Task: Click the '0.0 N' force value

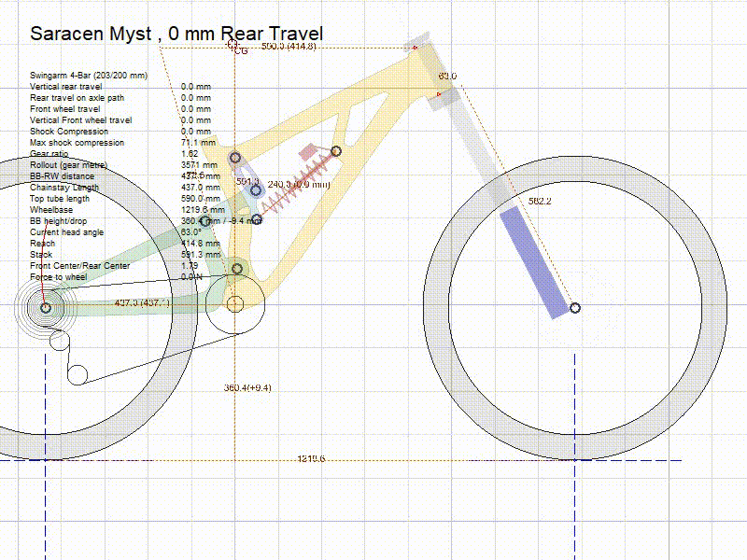Action: pyautogui.click(x=191, y=277)
